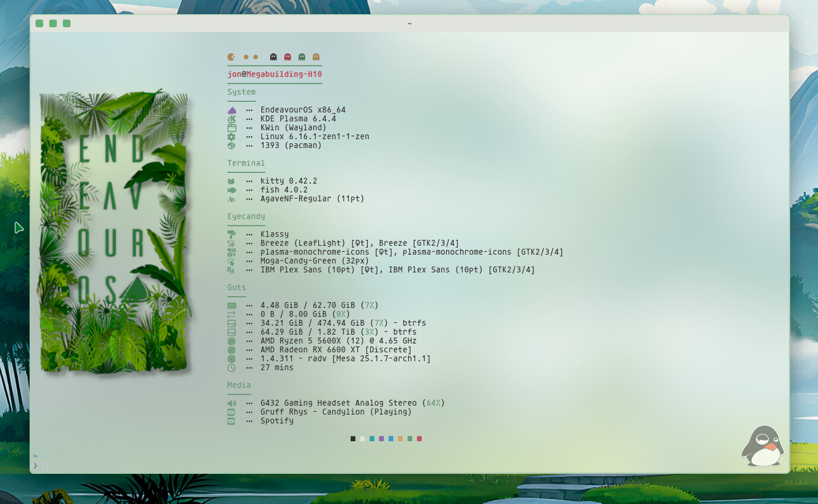
Task: Click the orange ghost icon
Action: pos(316,57)
